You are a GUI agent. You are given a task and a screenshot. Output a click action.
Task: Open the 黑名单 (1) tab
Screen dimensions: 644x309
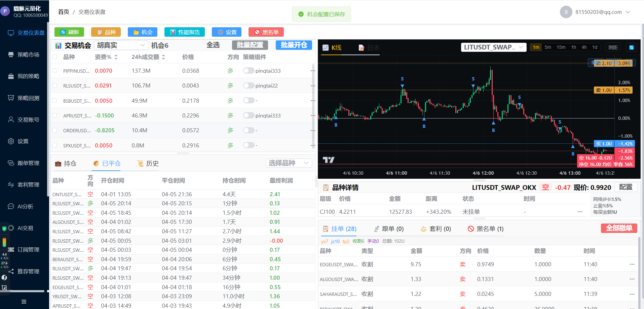click(x=486, y=229)
